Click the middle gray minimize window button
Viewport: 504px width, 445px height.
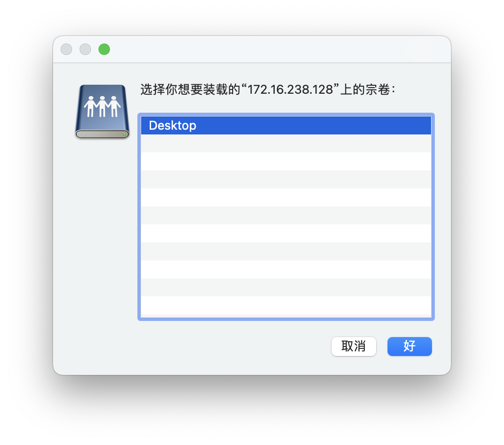(x=85, y=49)
